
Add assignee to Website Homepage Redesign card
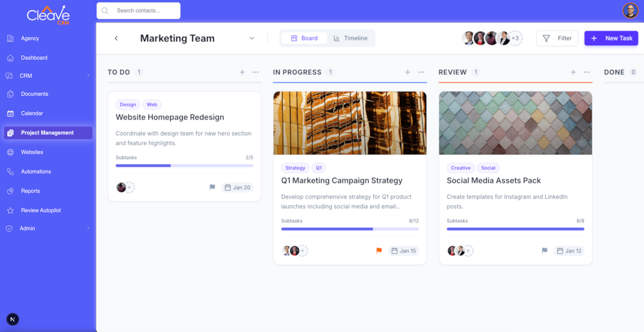tap(129, 187)
